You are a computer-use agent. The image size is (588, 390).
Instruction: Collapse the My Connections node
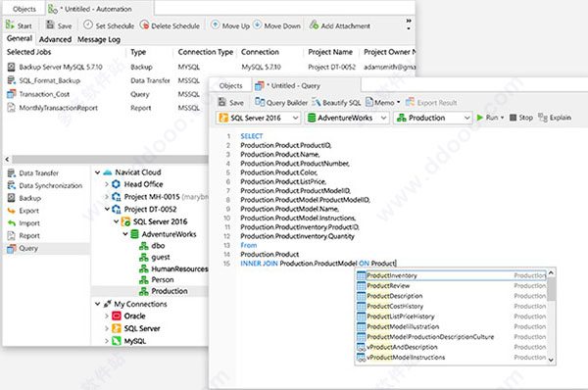click(97, 304)
